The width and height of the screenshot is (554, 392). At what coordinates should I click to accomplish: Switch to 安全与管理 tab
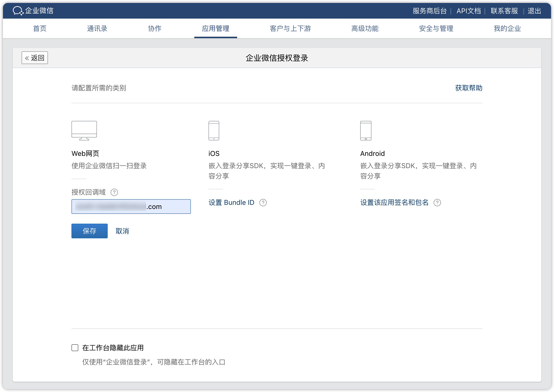tap(436, 28)
